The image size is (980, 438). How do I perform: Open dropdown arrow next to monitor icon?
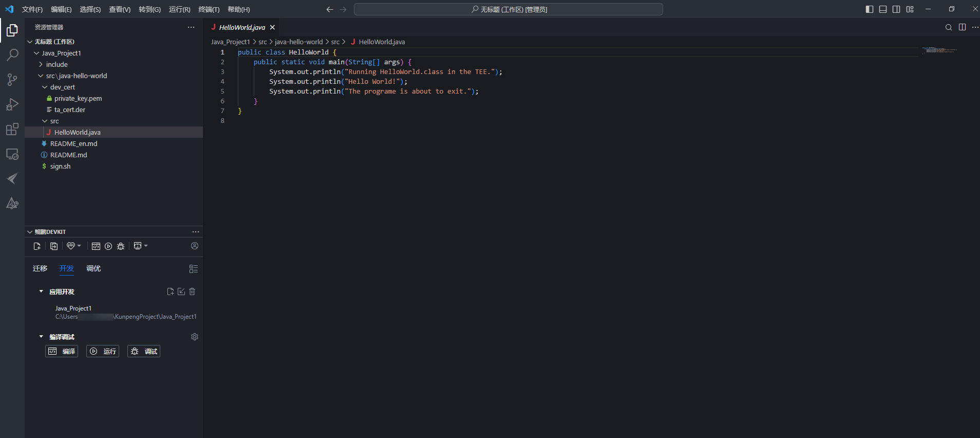point(146,246)
